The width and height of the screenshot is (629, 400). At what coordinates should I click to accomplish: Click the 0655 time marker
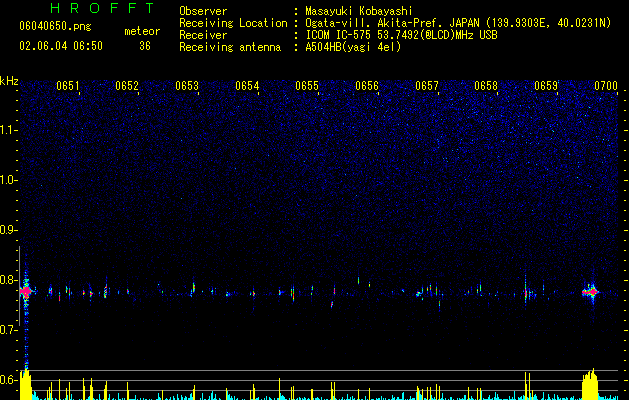[307, 86]
